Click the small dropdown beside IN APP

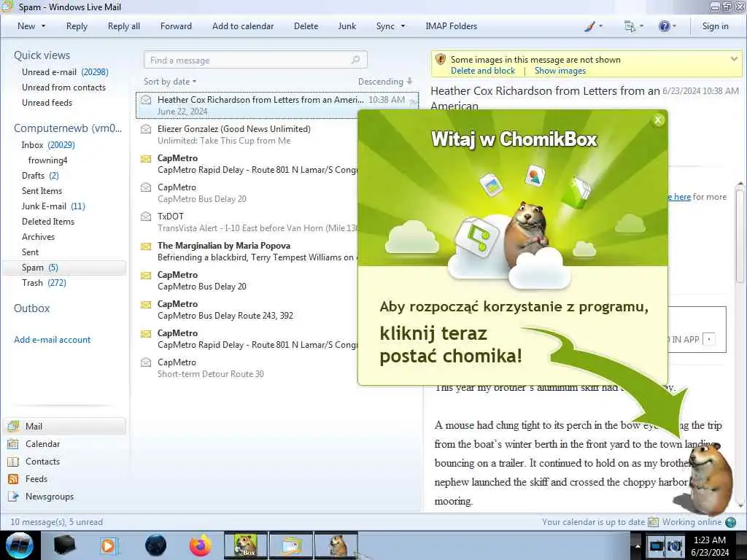click(x=709, y=339)
